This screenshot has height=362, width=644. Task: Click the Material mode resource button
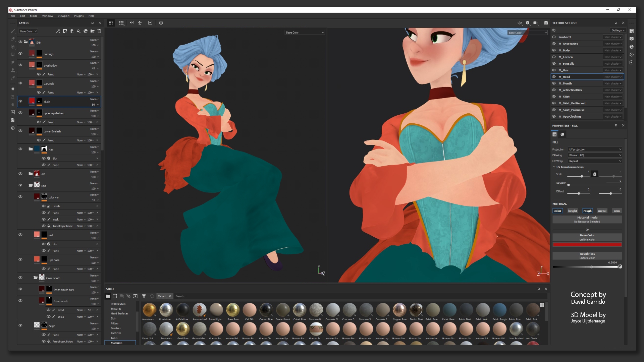[x=587, y=220]
